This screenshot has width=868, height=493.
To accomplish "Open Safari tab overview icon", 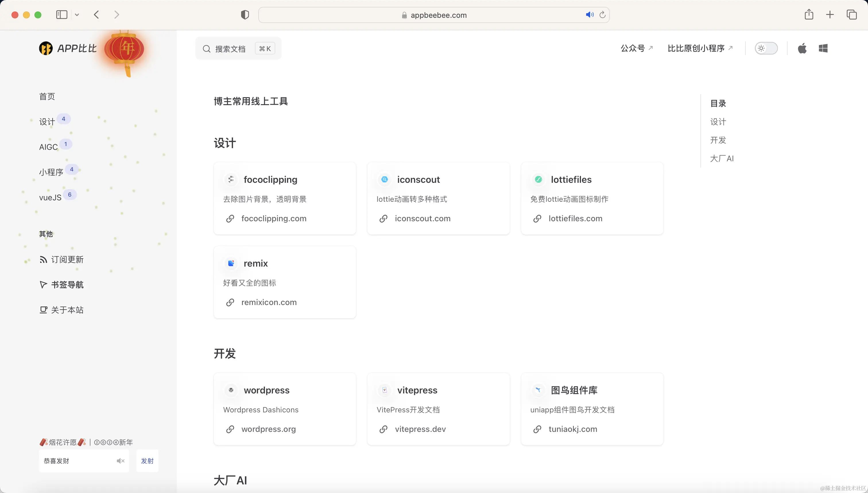I will tap(851, 15).
